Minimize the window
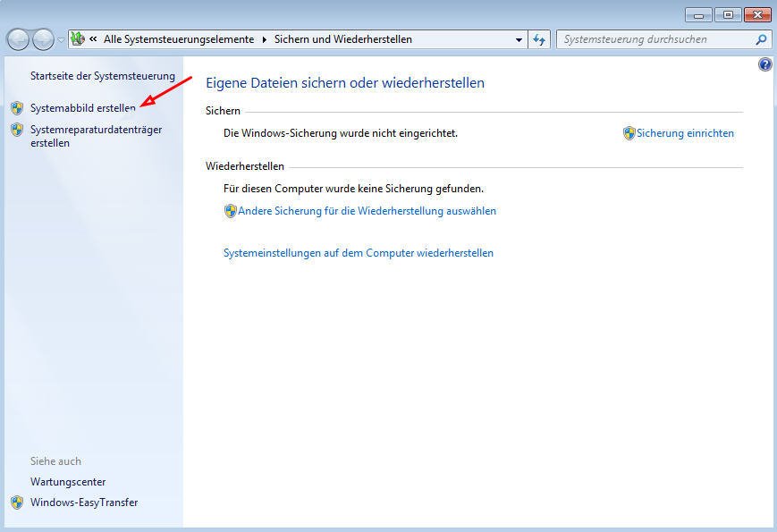Screen dimensions: 777x532 pyautogui.click(x=698, y=15)
